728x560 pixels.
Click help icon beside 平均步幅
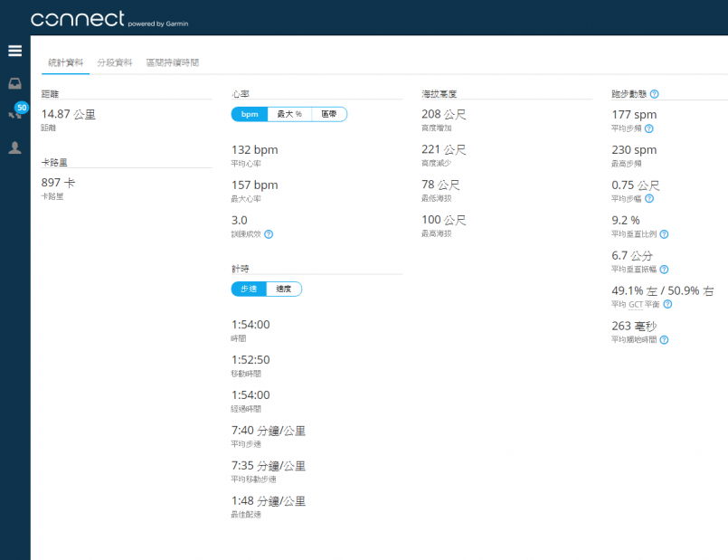click(x=648, y=198)
